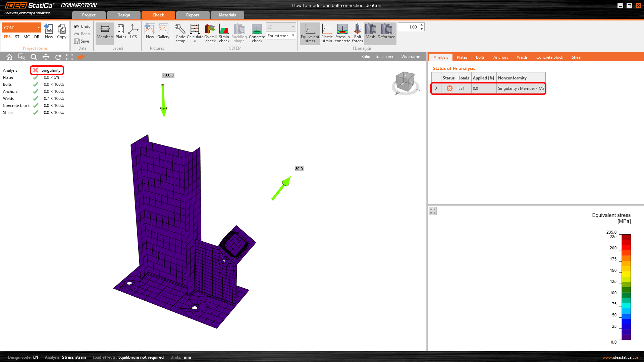Viewport: 644px width, 362px height.
Task: Select the Stress in concrete icon
Action: click(342, 33)
